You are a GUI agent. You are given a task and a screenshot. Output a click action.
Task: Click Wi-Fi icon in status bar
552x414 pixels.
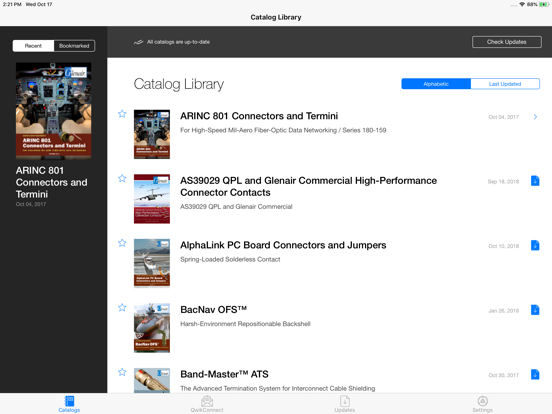point(522,4)
